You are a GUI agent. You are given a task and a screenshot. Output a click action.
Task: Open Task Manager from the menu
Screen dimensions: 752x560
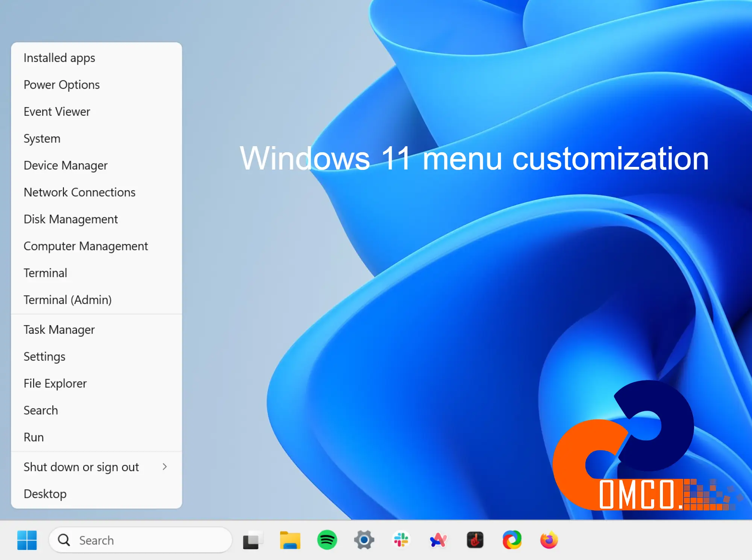tap(97, 330)
